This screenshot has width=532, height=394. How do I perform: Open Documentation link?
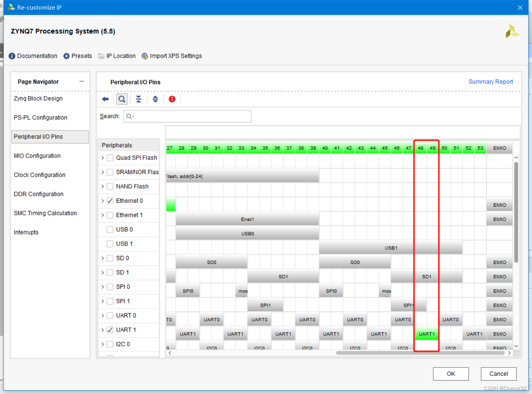[x=37, y=56]
